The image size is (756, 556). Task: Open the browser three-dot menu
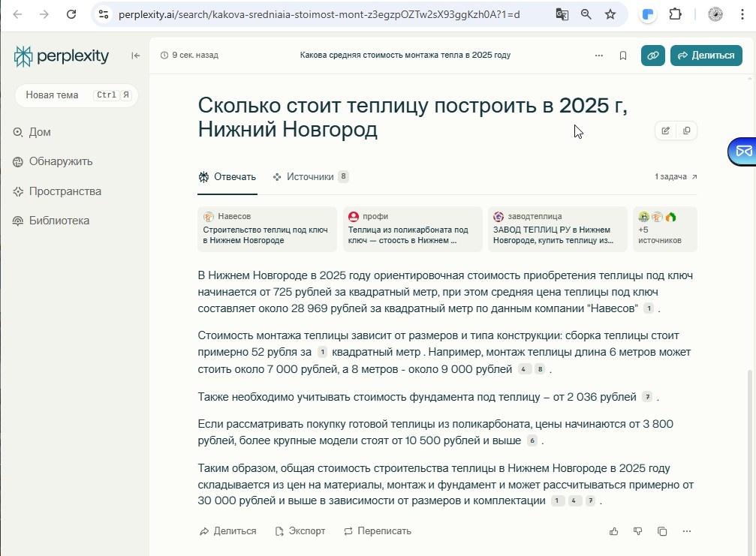(742, 14)
